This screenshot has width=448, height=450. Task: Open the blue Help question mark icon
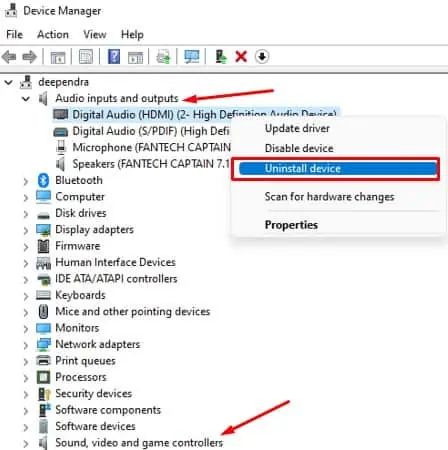[114, 57]
